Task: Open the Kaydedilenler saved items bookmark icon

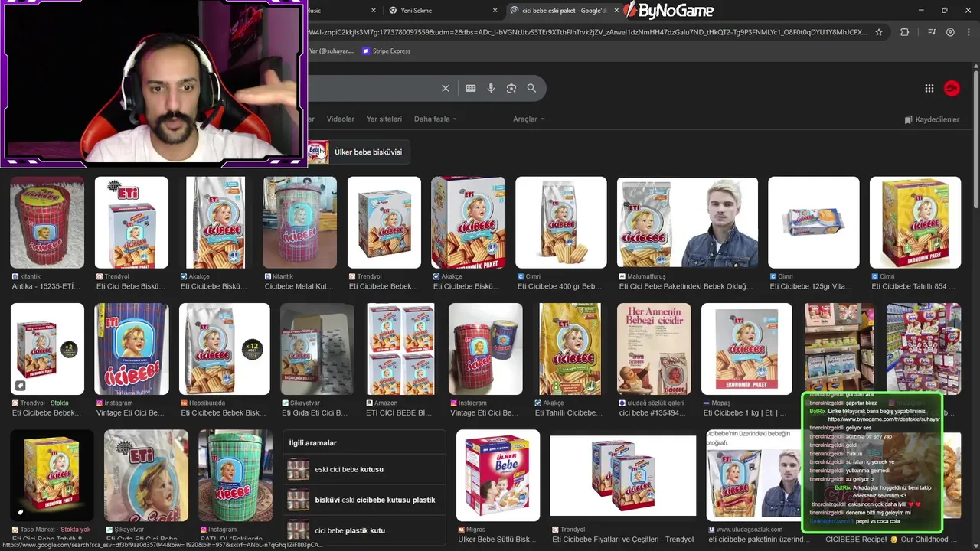Action: click(x=908, y=119)
